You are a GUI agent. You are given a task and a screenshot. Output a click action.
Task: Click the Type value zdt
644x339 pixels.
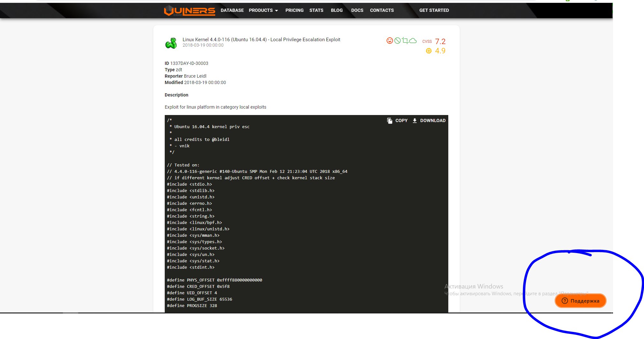[x=179, y=70]
